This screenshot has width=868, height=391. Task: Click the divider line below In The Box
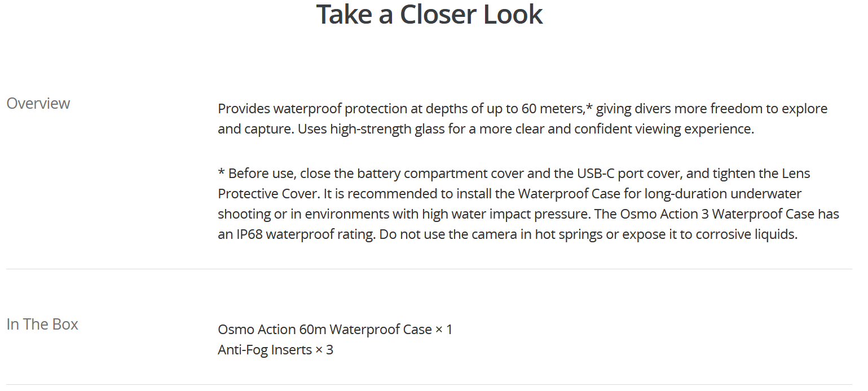coord(429,384)
